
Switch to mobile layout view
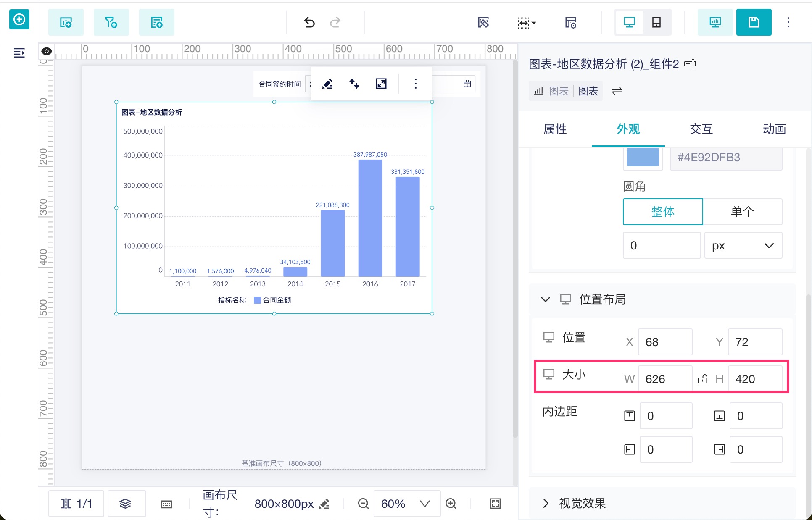point(656,22)
